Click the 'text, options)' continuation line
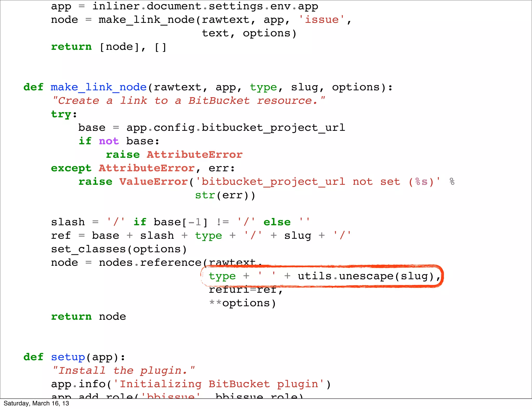This screenshot has height=409, width=532. pyautogui.click(x=249, y=33)
